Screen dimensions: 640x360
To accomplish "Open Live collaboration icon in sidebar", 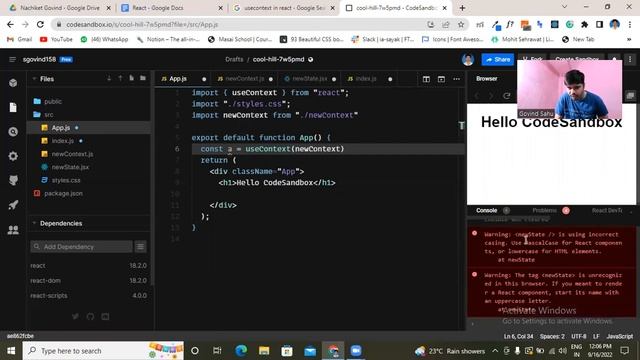I will coord(13,230).
